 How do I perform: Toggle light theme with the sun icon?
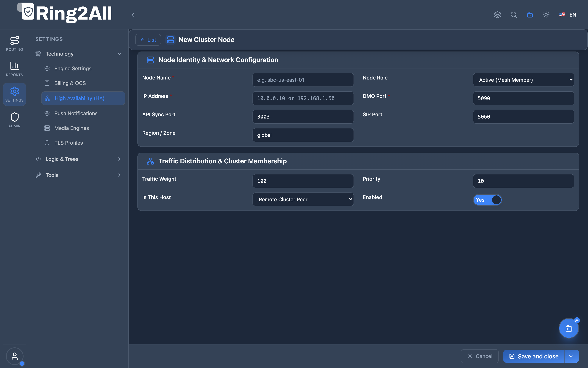[x=546, y=15]
